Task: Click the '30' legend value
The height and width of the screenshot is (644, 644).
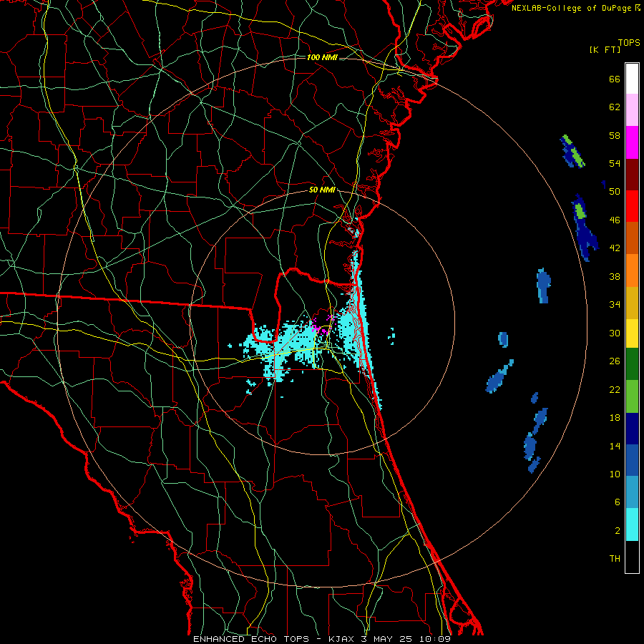Action: (x=615, y=333)
